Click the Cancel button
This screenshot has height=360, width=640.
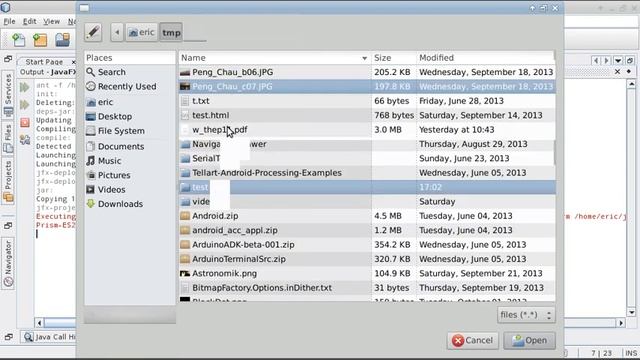tap(473, 340)
